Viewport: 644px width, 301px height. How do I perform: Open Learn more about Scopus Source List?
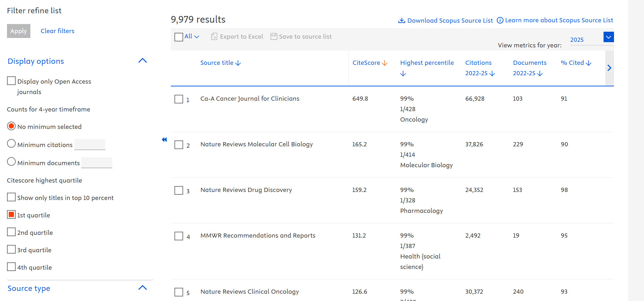[559, 20]
